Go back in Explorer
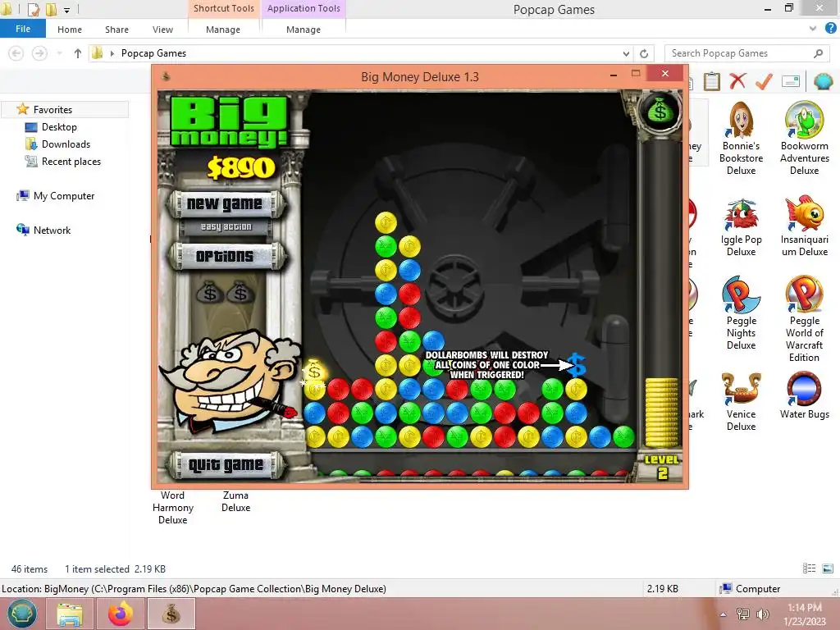This screenshot has width=840, height=630. point(16,53)
